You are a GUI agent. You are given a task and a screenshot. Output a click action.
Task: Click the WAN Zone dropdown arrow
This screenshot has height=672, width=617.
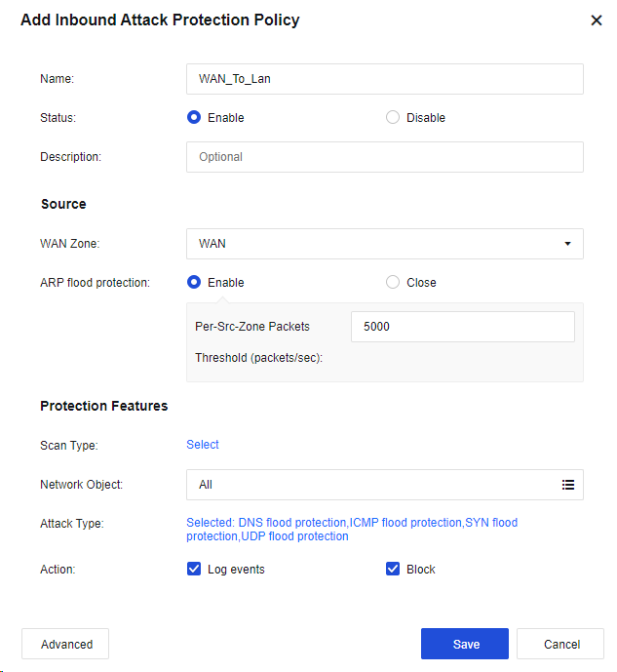[567, 244]
